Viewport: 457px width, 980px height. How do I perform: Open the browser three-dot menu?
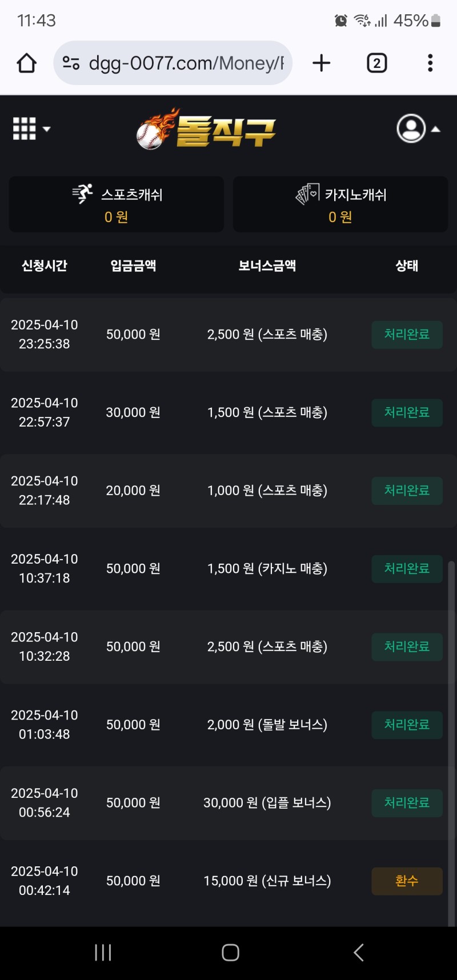tap(430, 63)
